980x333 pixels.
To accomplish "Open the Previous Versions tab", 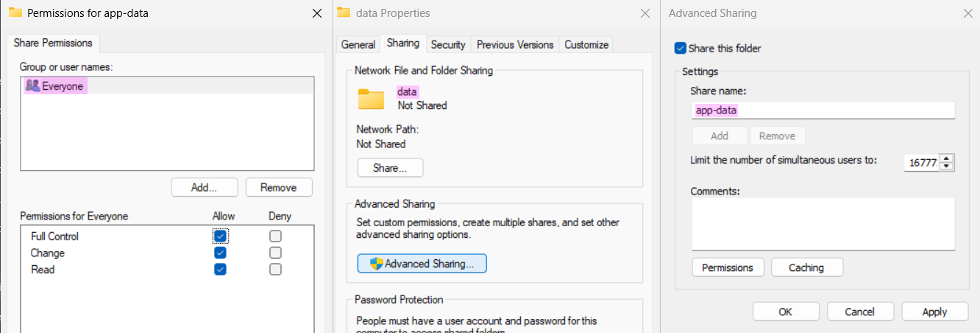I will (515, 45).
